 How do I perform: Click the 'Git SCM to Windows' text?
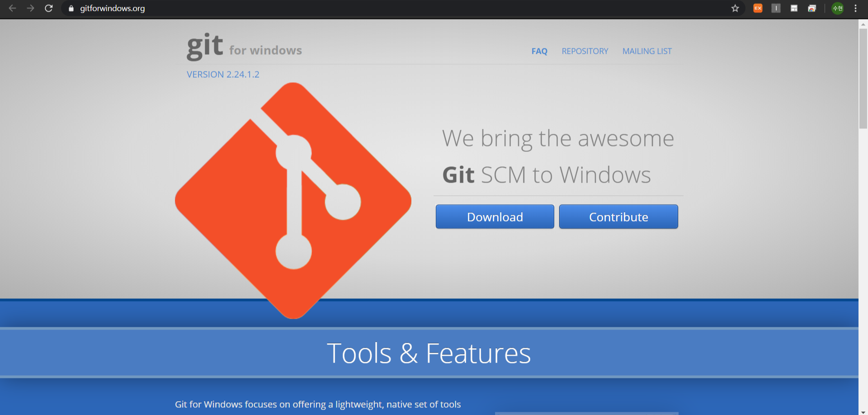547,175
